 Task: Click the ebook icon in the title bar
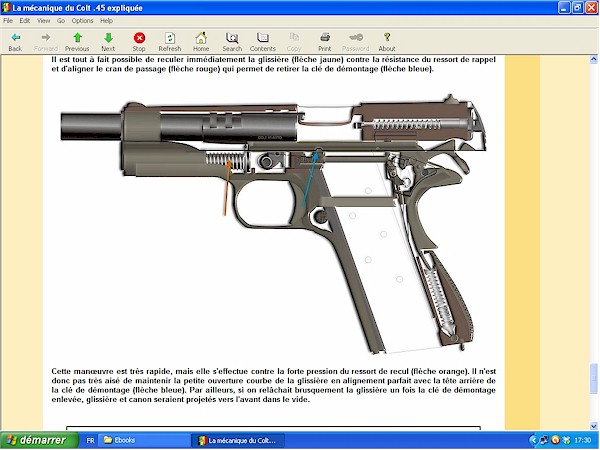(x=6, y=8)
